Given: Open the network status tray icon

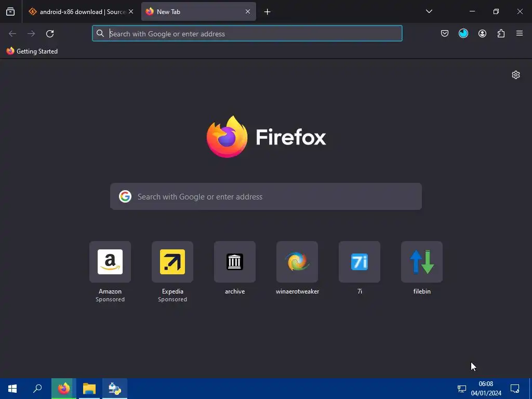Looking at the screenshot, I should [x=462, y=389].
